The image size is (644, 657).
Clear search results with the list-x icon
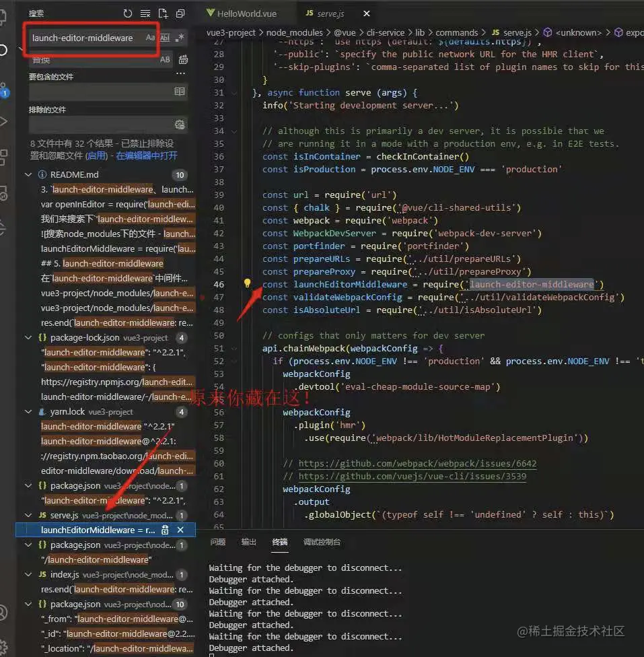(145, 13)
